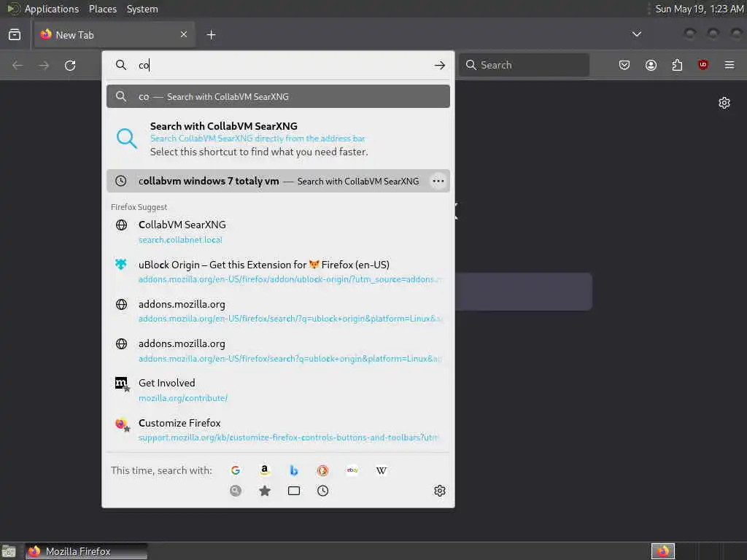Open the list all tabs chevron
Image resolution: width=747 pixels, height=560 pixels.
point(636,34)
